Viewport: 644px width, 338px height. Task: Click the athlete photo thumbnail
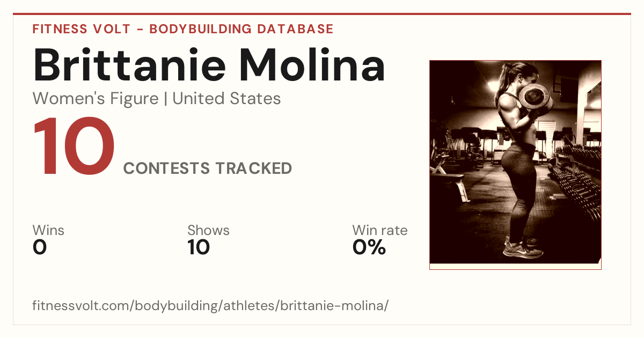pos(515,165)
